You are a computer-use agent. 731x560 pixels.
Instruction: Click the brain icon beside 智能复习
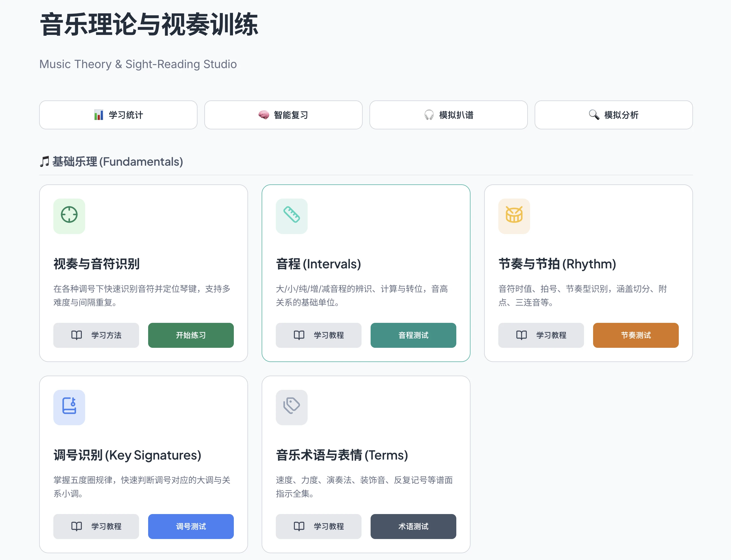(x=263, y=115)
